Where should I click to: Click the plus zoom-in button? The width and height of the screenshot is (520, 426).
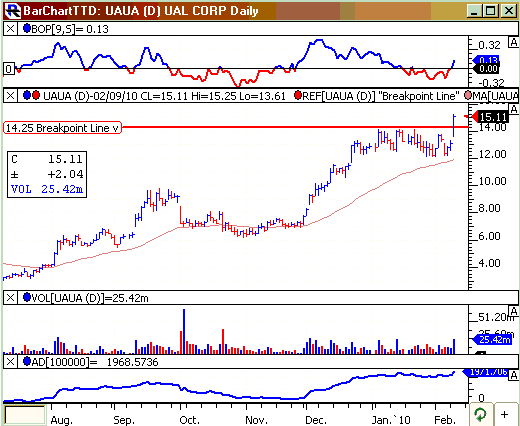[x=505, y=415]
